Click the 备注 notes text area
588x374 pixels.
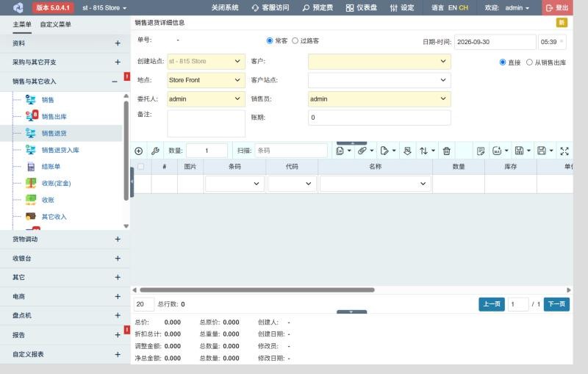[x=206, y=123]
